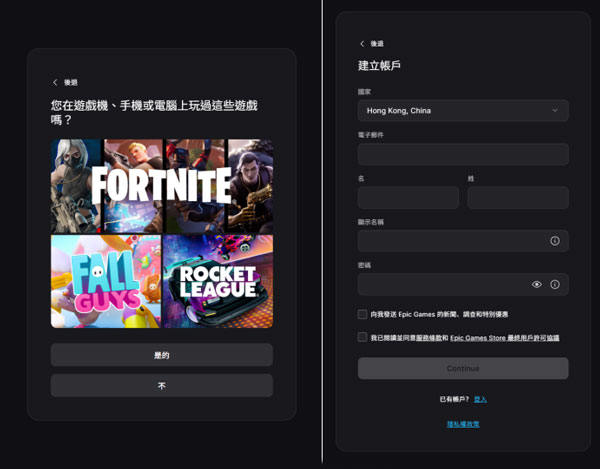Screen dimensions: 600x469
Task: Click the password input field
Action: click(x=463, y=284)
